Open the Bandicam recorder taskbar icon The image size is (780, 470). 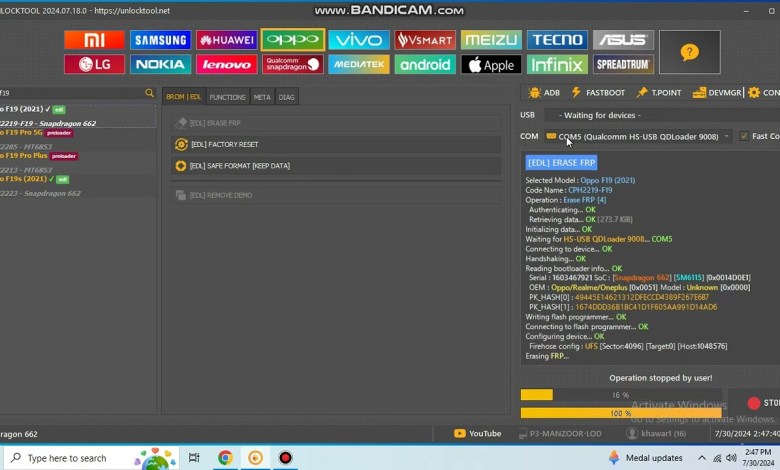tap(286, 458)
